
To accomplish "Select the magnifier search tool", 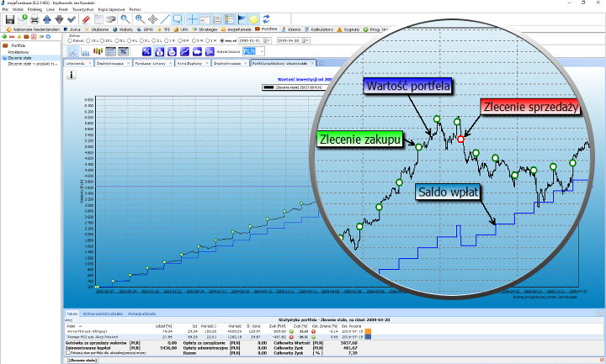I will [x=125, y=18].
